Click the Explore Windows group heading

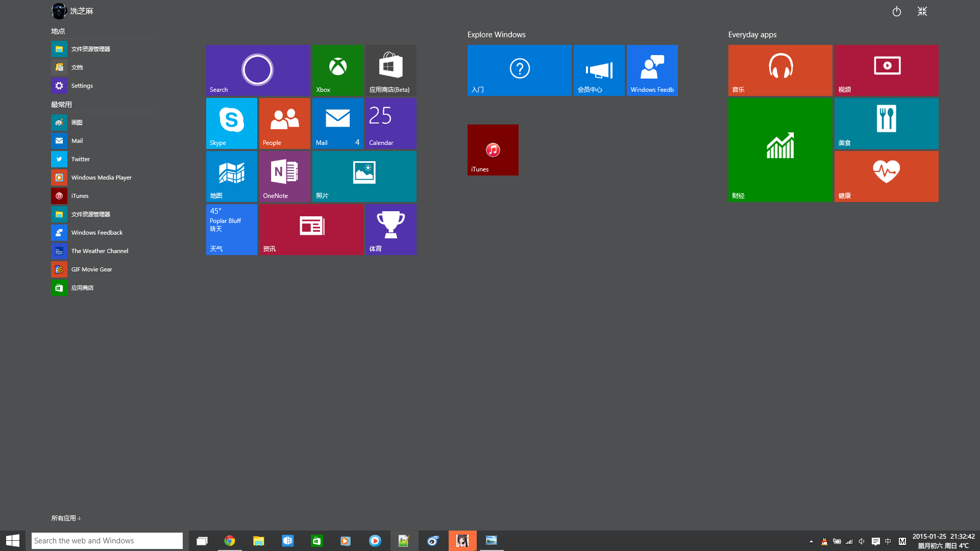click(x=496, y=35)
